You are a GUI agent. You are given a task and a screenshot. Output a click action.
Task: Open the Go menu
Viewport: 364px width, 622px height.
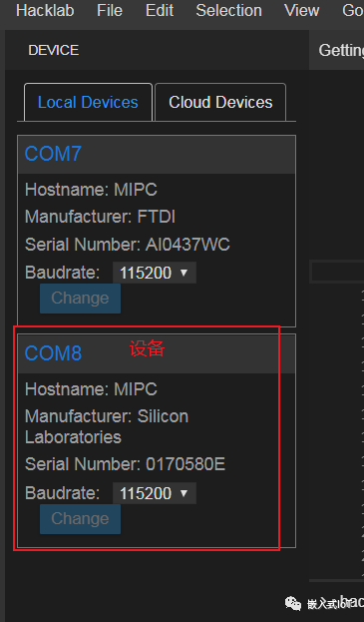(x=352, y=11)
